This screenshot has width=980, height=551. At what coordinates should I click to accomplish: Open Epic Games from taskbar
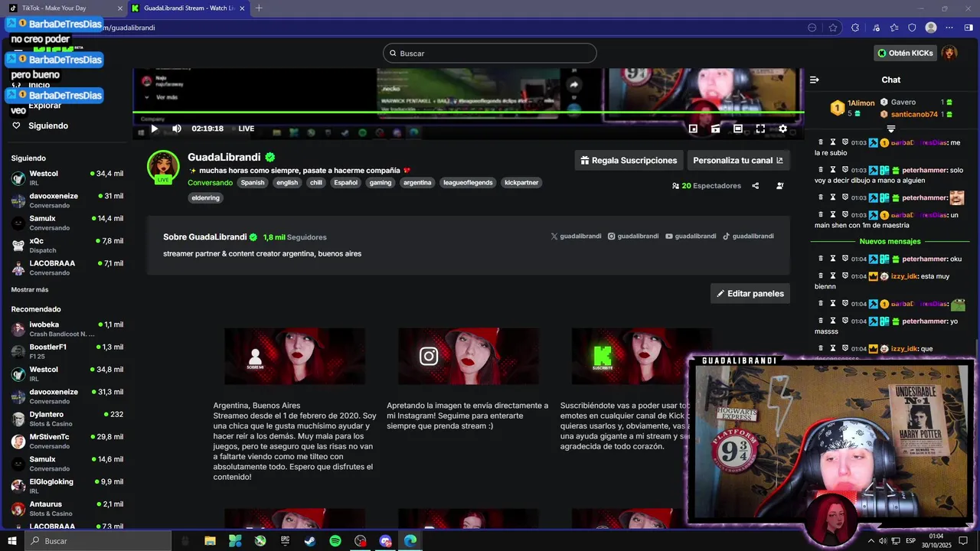285,541
